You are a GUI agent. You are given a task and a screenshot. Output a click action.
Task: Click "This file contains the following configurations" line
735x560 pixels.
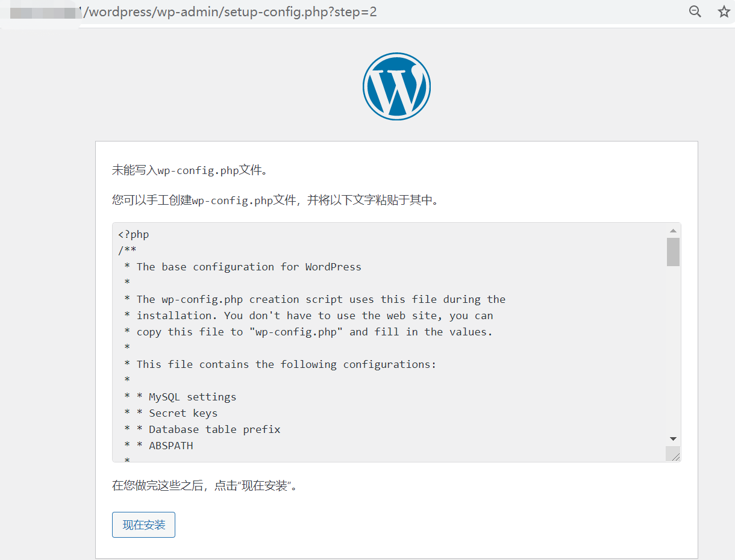[x=280, y=364]
